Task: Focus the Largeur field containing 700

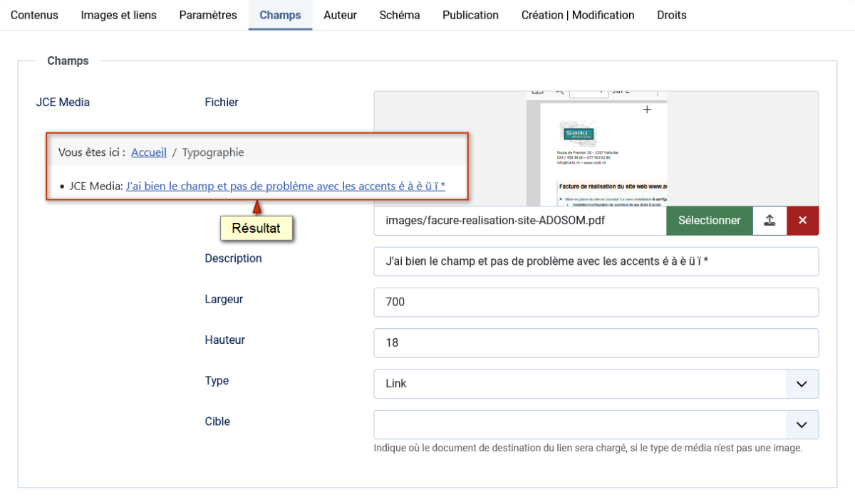Action: pos(596,302)
